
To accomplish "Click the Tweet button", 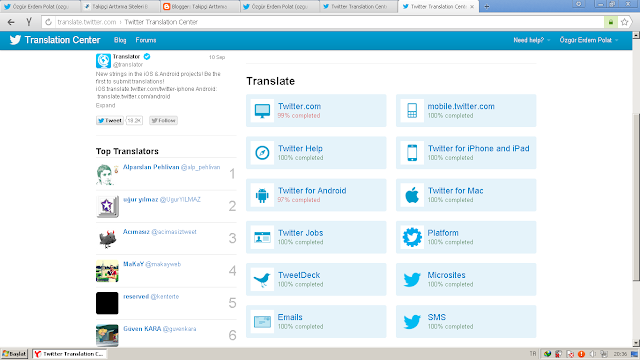I will tap(110, 120).
